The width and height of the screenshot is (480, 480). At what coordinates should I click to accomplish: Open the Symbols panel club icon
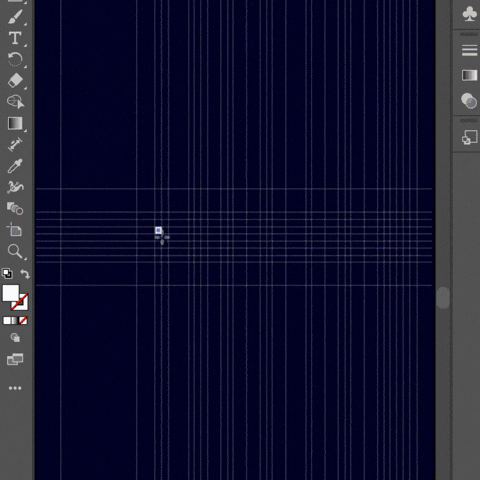(x=469, y=14)
